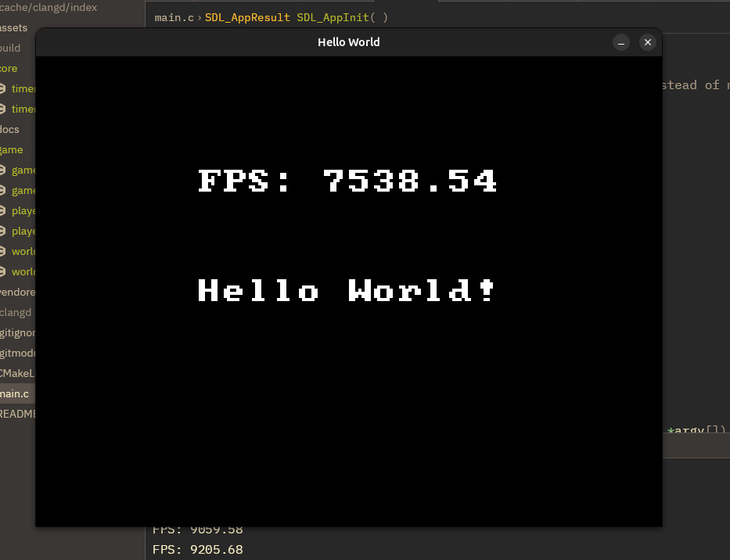Click the upper timer file's icon
Image resolution: width=730 pixels, height=560 pixels.
click(3, 88)
